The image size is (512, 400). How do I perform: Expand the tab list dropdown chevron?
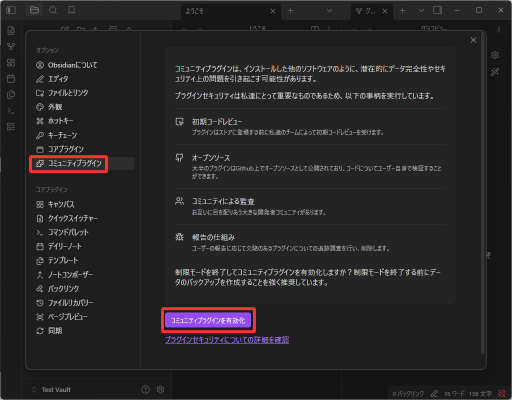(x=329, y=11)
